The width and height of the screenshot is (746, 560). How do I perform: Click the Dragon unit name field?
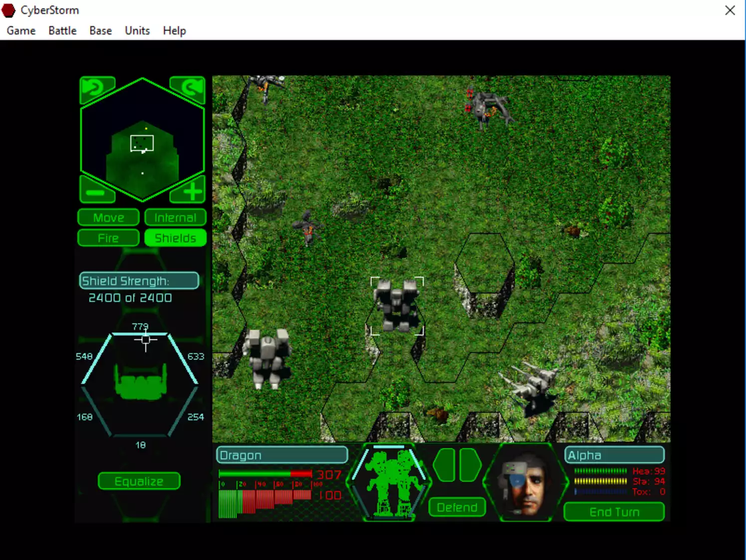pos(281,455)
